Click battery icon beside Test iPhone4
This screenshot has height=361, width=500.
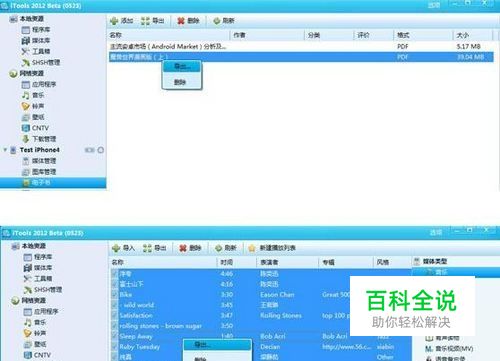click(89, 150)
